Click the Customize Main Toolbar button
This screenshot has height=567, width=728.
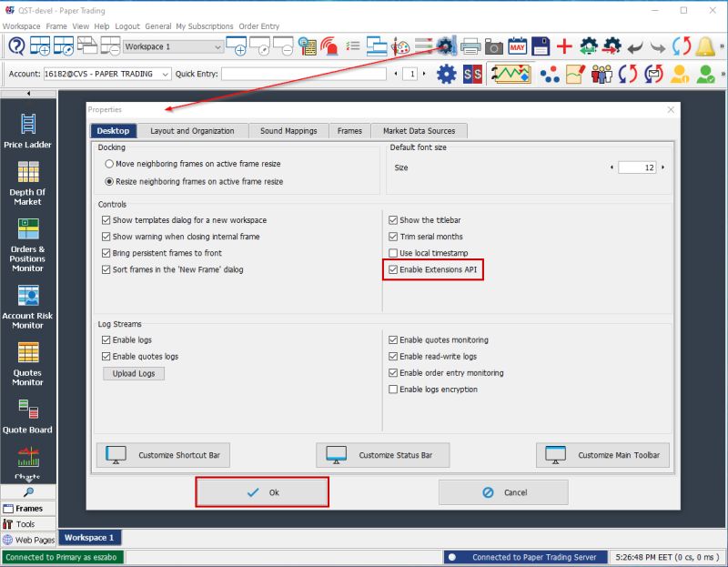(x=602, y=455)
